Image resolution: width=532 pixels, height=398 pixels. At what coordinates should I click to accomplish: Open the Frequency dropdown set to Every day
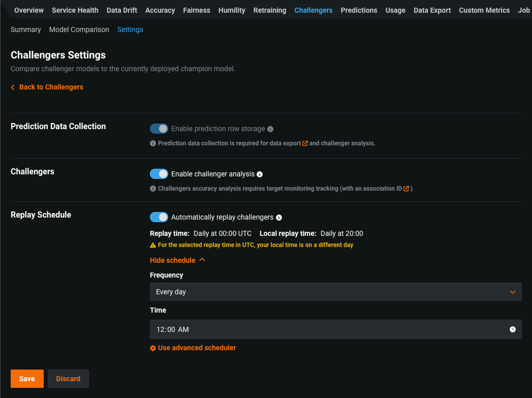(x=335, y=292)
